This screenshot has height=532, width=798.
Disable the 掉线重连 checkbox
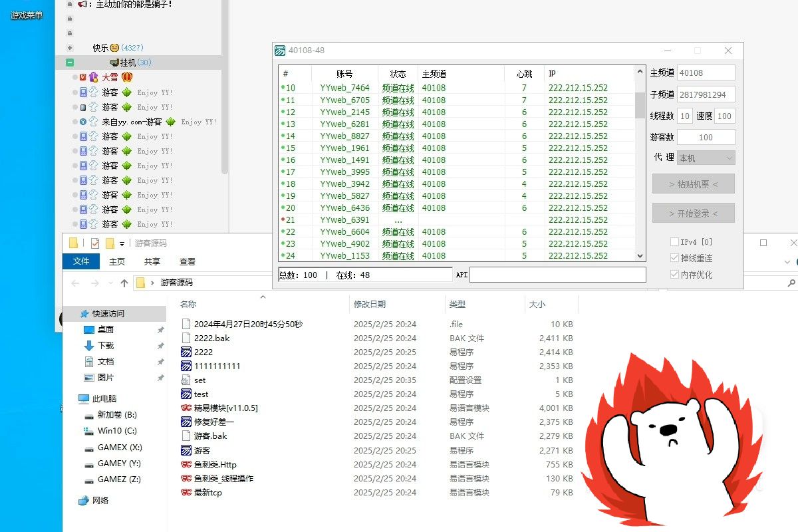coord(676,258)
